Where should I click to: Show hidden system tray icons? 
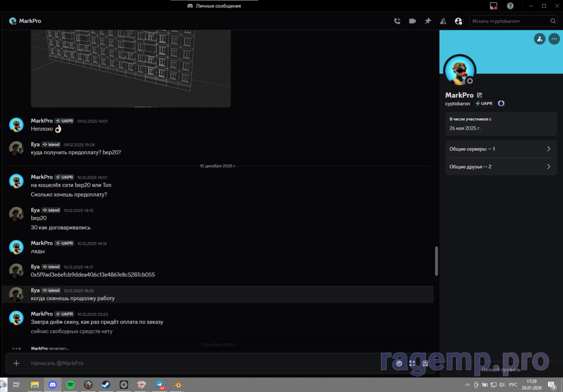click(x=467, y=385)
